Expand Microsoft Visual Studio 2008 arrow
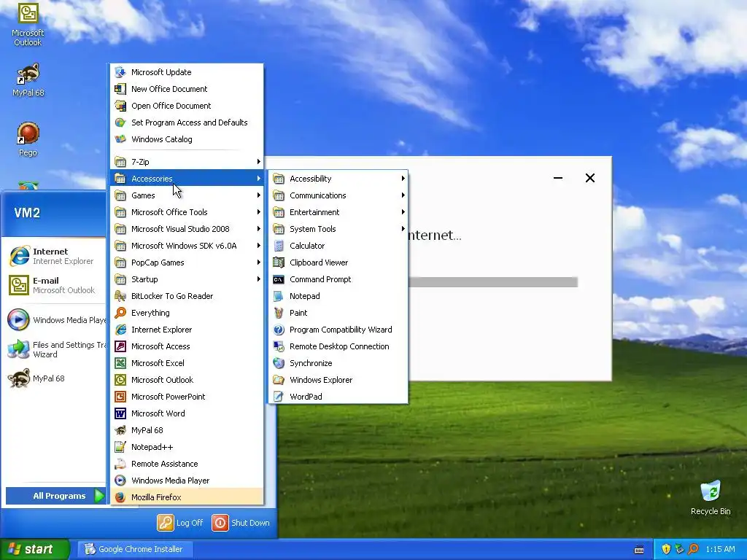 pyautogui.click(x=259, y=229)
